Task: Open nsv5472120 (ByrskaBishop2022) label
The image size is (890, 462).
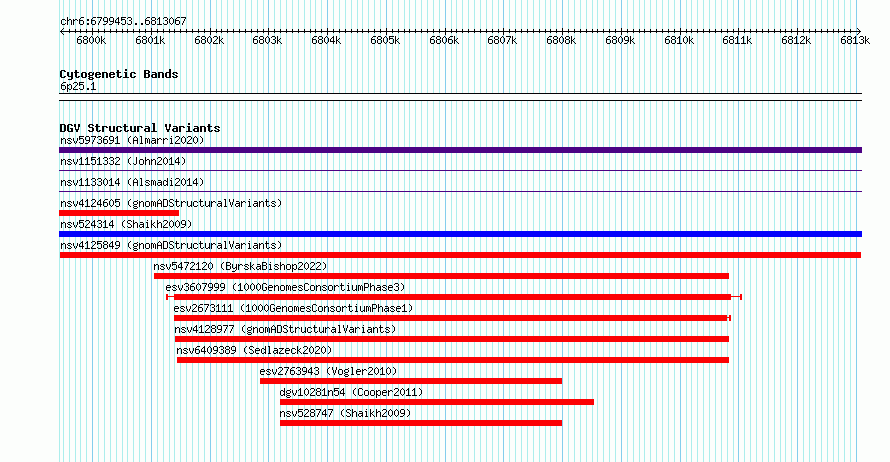Action: click(240, 266)
